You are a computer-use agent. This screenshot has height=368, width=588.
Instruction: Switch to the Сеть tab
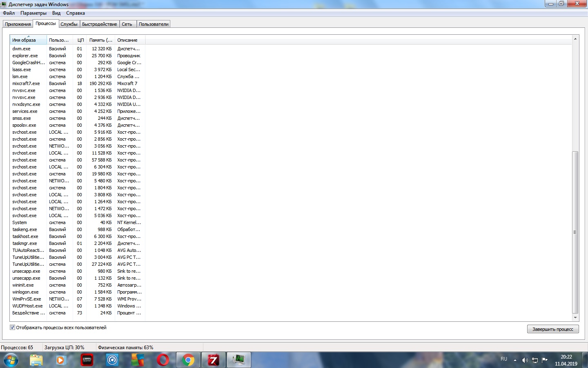coord(127,24)
